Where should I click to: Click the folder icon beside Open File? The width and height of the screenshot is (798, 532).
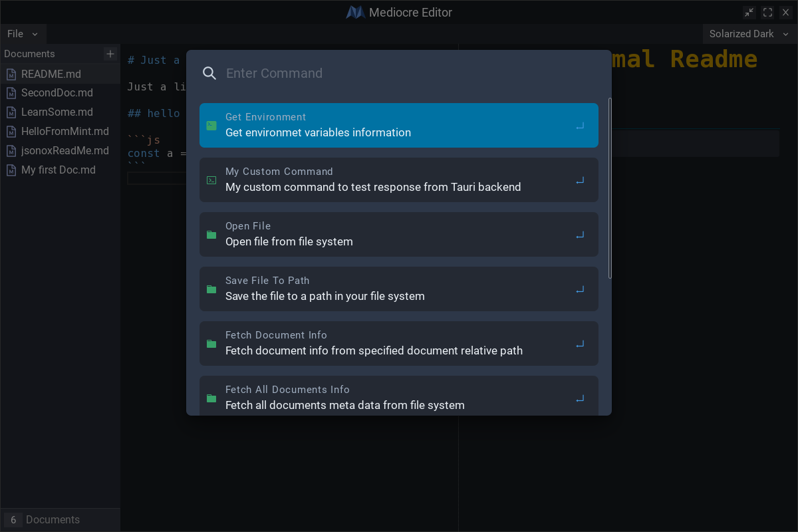point(211,235)
